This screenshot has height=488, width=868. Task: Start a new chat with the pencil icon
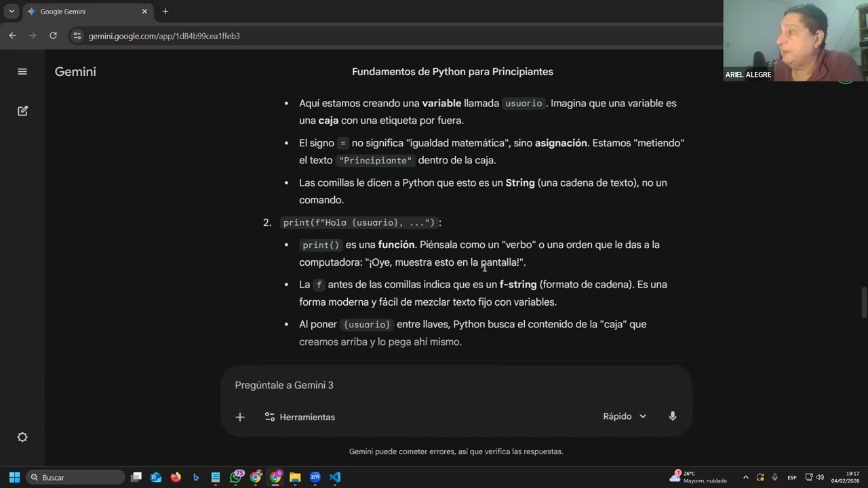(22, 110)
